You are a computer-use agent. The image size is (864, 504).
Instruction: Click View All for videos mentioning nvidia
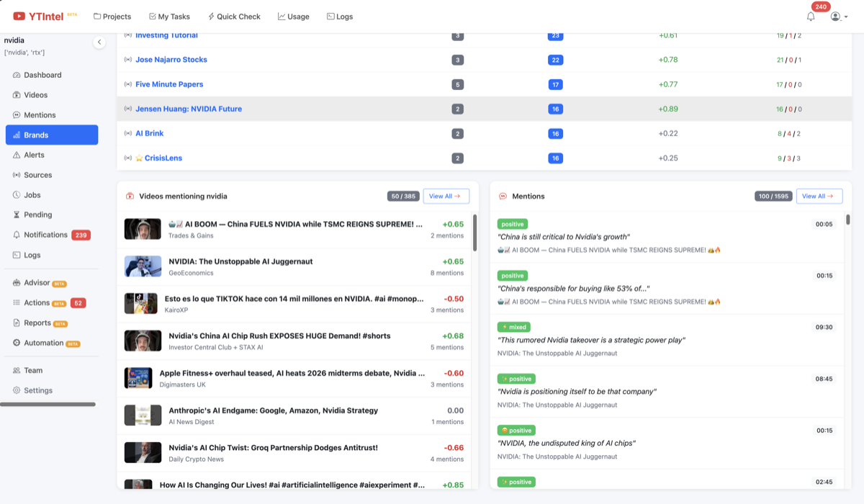point(446,196)
